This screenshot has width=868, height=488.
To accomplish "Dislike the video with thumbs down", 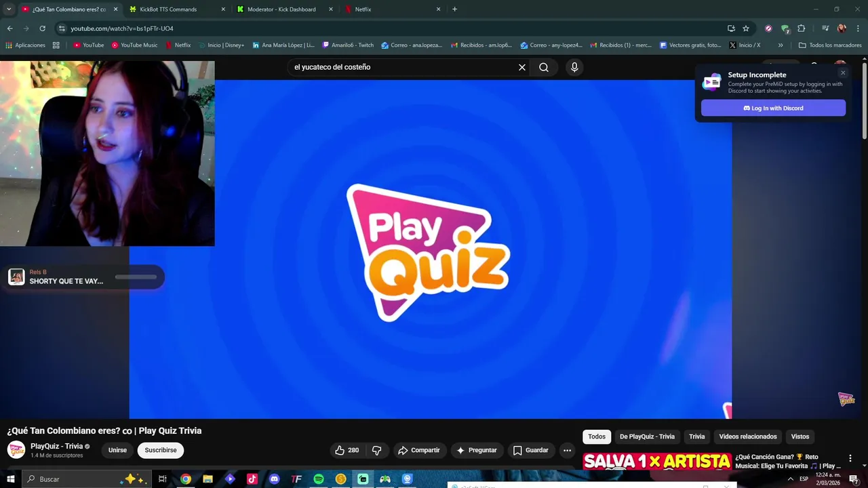I will [x=377, y=450].
